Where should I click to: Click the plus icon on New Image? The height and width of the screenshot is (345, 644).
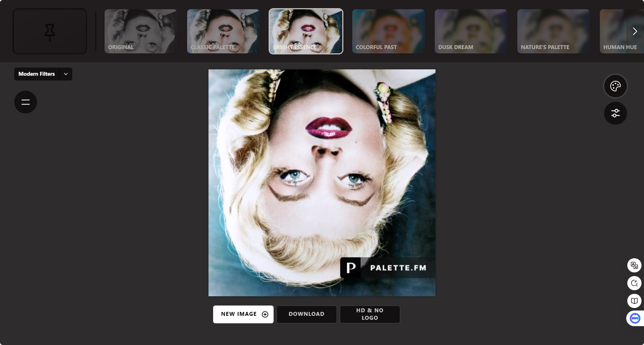(265, 314)
